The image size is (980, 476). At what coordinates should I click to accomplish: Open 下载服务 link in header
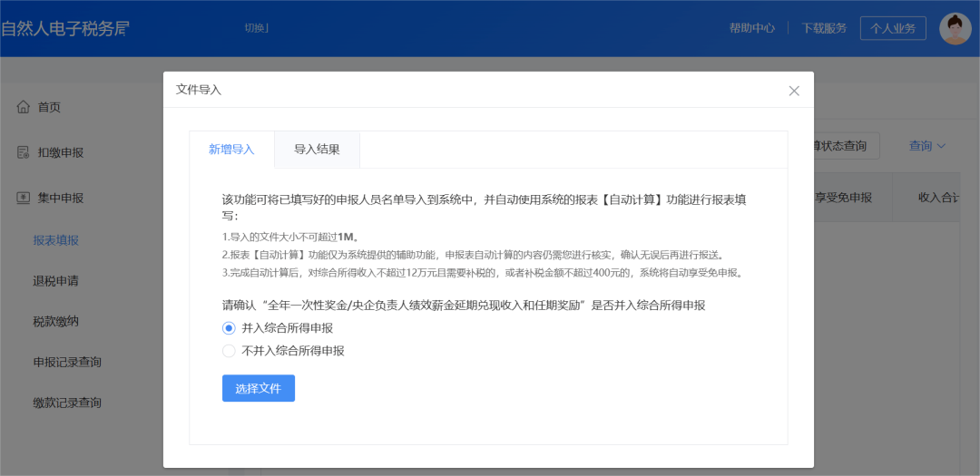click(824, 28)
